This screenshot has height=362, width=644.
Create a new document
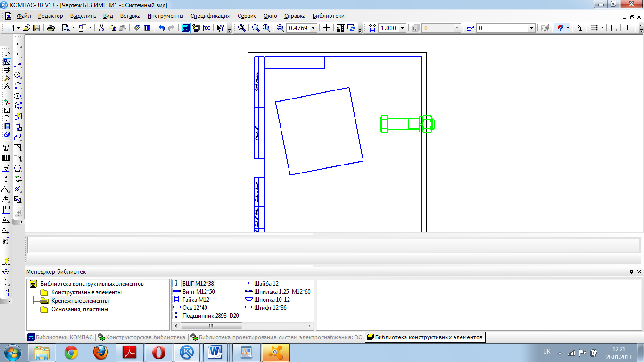click(x=11, y=28)
